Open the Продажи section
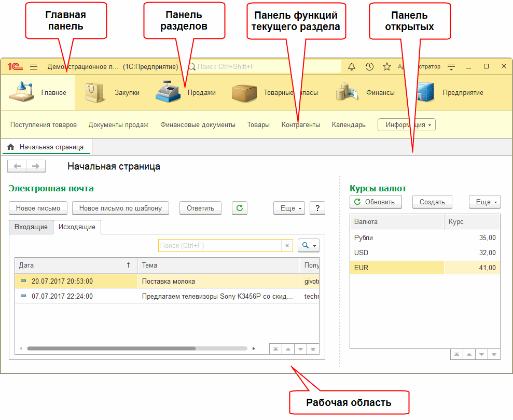The image size is (513, 420). (x=186, y=93)
